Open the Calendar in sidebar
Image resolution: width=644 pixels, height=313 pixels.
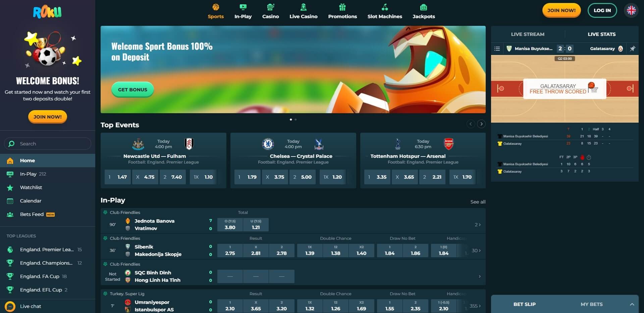point(10,201)
